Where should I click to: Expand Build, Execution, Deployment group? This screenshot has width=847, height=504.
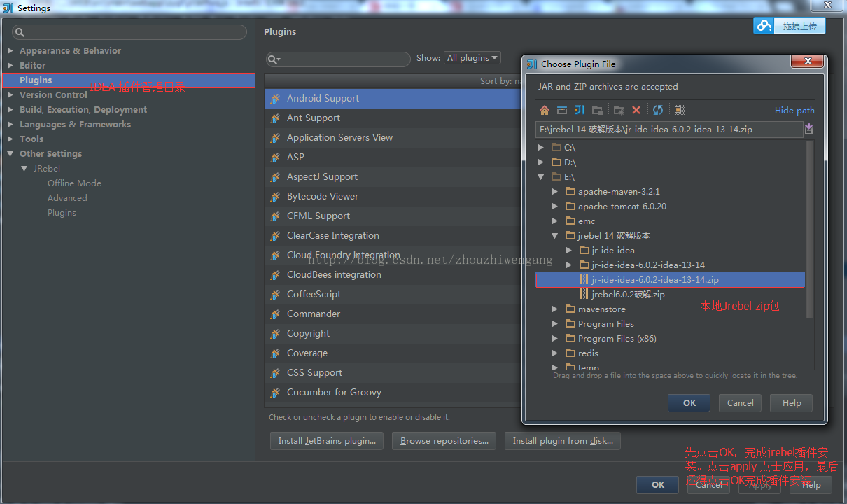point(10,109)
